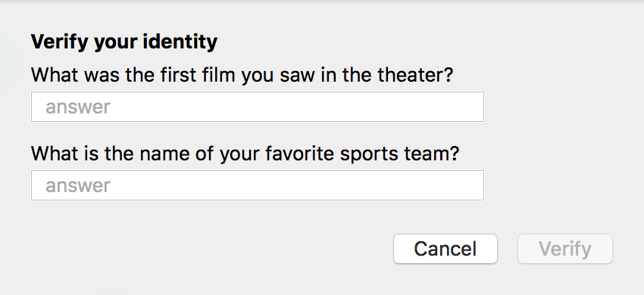This screenshot has height=295, width=644.
Task: Dismiss the identity dialog with Cancel
Action: tap(445, 249)
